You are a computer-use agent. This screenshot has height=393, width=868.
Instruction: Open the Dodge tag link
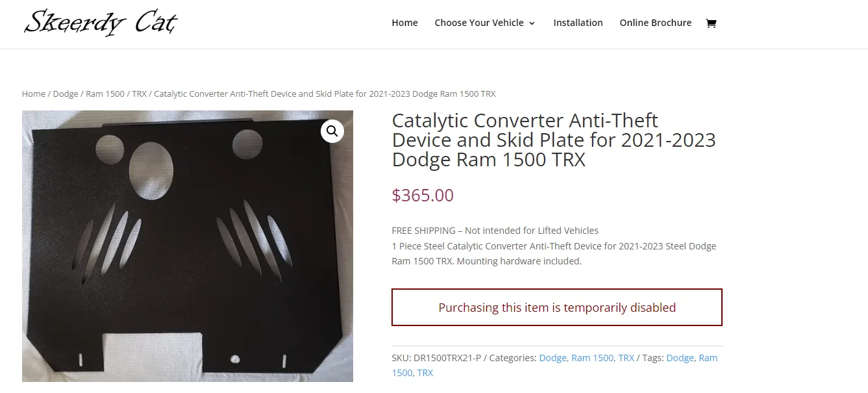tap(680, 358)
